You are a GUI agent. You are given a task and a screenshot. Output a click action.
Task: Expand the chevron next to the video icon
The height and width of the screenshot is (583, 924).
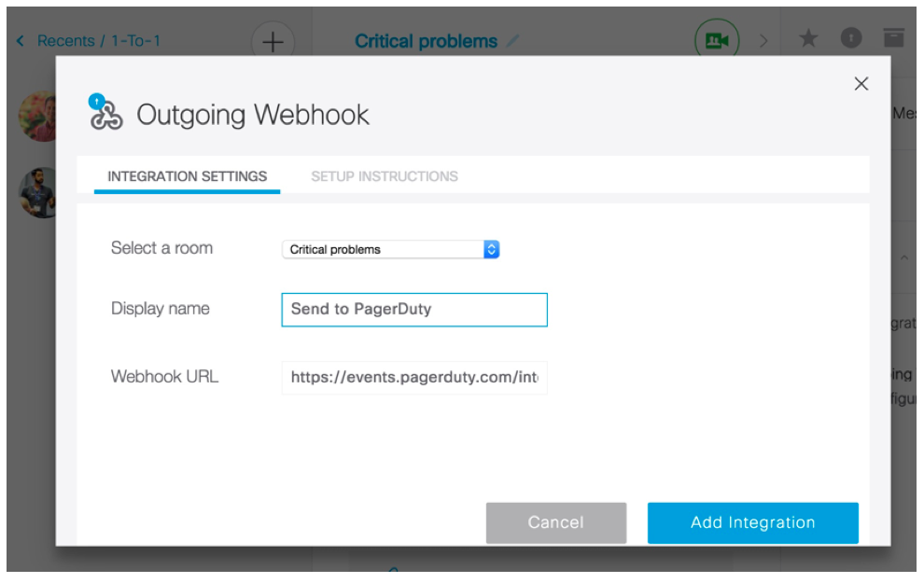pyautogui.click(x=763, y=41)
